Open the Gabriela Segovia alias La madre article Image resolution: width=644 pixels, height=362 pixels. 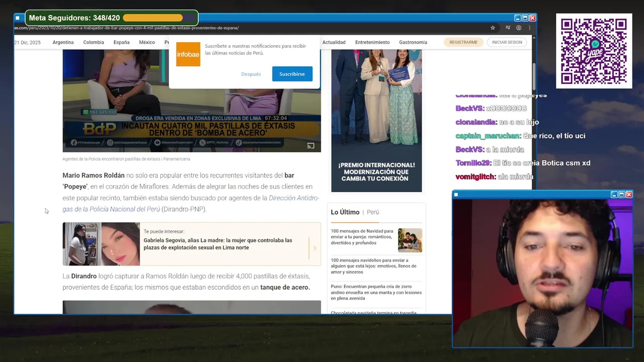(x=218, y=244)
